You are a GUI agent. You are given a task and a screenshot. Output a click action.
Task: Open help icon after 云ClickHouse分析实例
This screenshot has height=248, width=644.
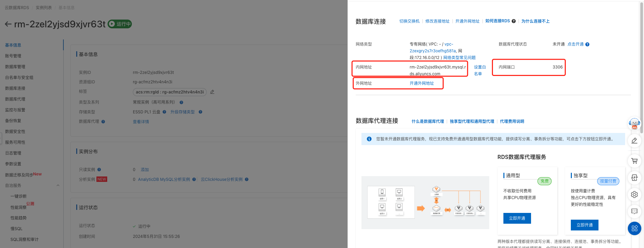pyautogui.click(x=247, y=180)
